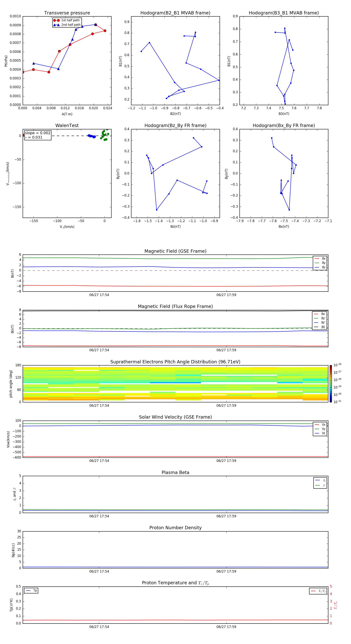Click the 'B3(nT)' x-axis label
This screenshot has width=351, height=644.
click(284, 114)
